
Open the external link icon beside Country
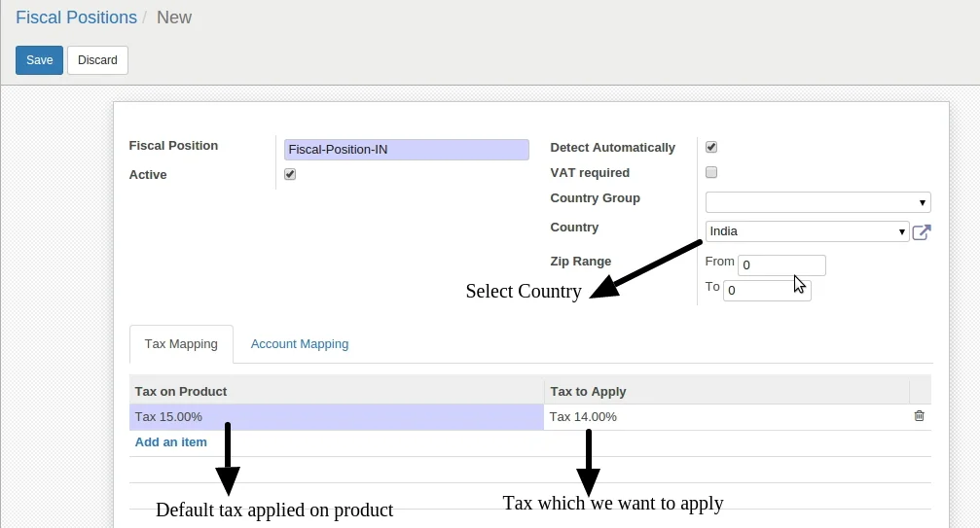[921, 232]
